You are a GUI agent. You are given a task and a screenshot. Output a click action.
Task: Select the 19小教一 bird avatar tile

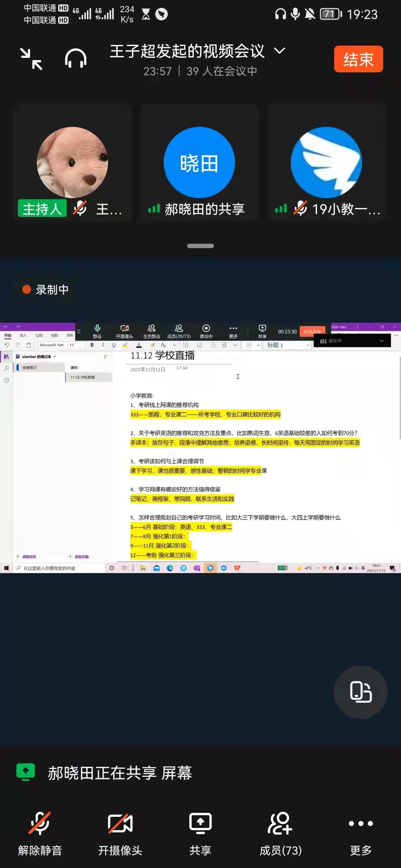pos(326,162)
